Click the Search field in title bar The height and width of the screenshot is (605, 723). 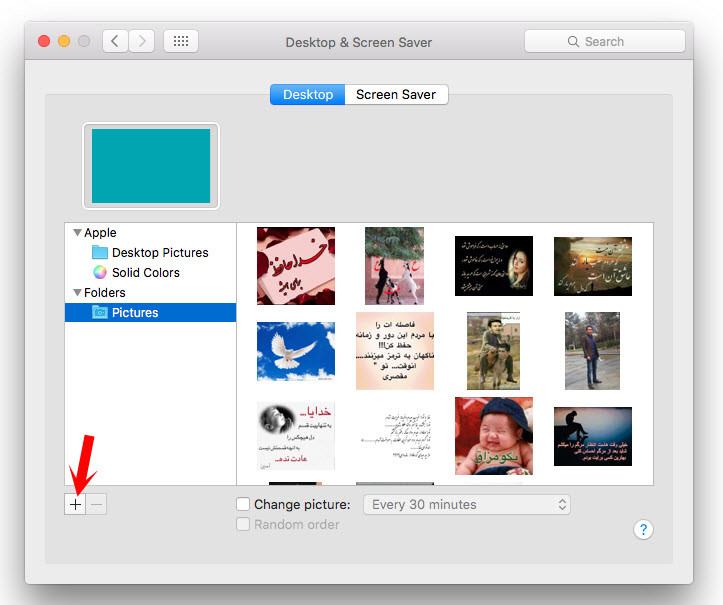[604, 41]
